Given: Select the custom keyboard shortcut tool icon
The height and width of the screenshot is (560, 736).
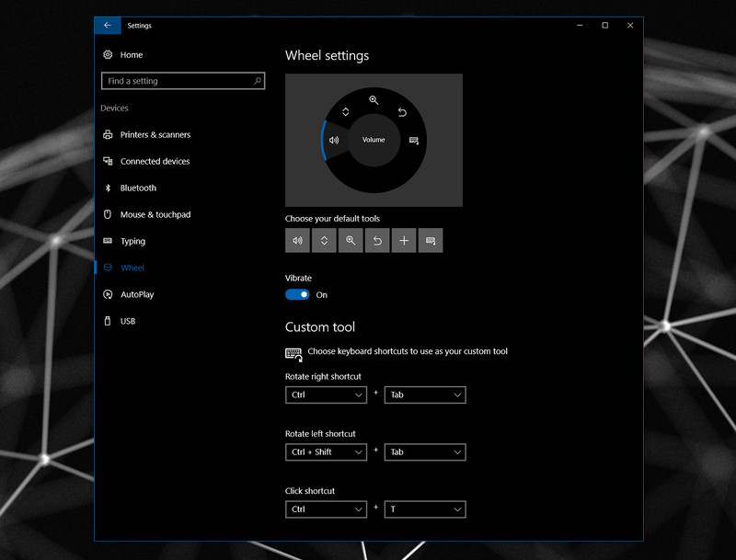Looking at the screenshot, I should [x=430, y=240].
